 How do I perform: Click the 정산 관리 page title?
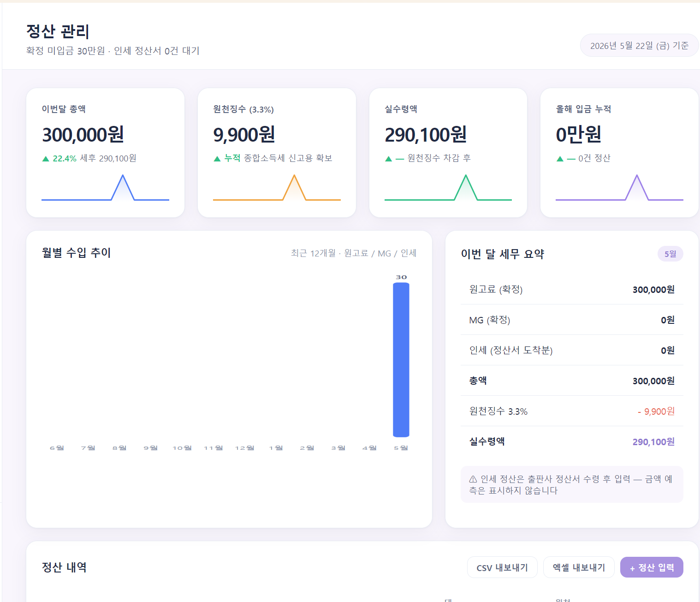[x=58, y=31]
